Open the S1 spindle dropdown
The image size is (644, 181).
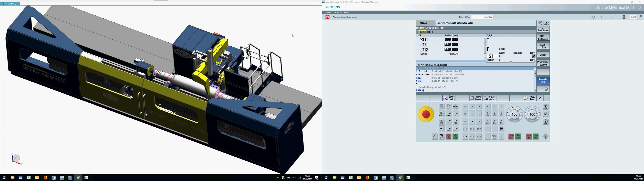[x=497, y=56]
